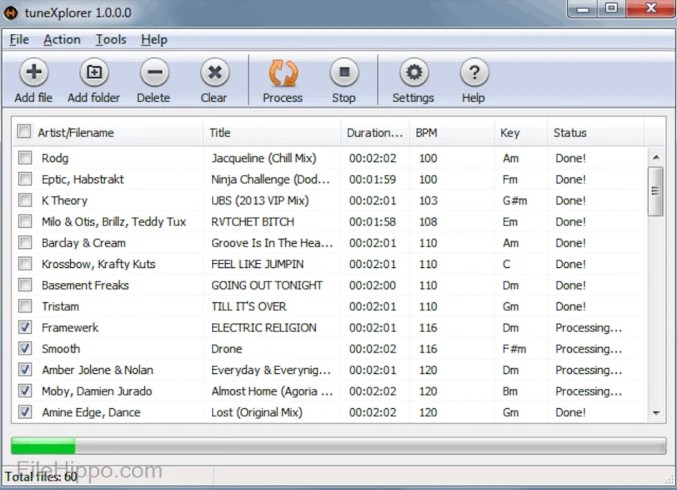Select title 'FEEL LIKE JUMPIN'
The width and height of the screenshot is (677, 490).
257,264
